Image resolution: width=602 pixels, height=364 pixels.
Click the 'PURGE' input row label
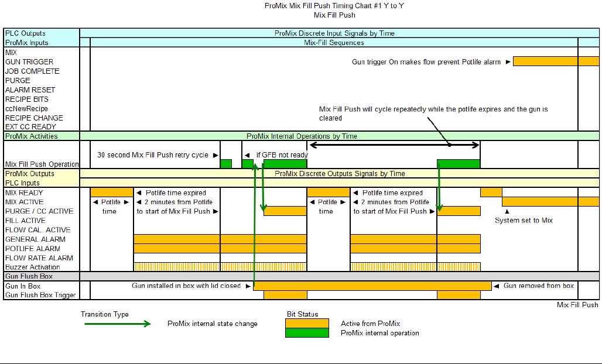[18, 81]
